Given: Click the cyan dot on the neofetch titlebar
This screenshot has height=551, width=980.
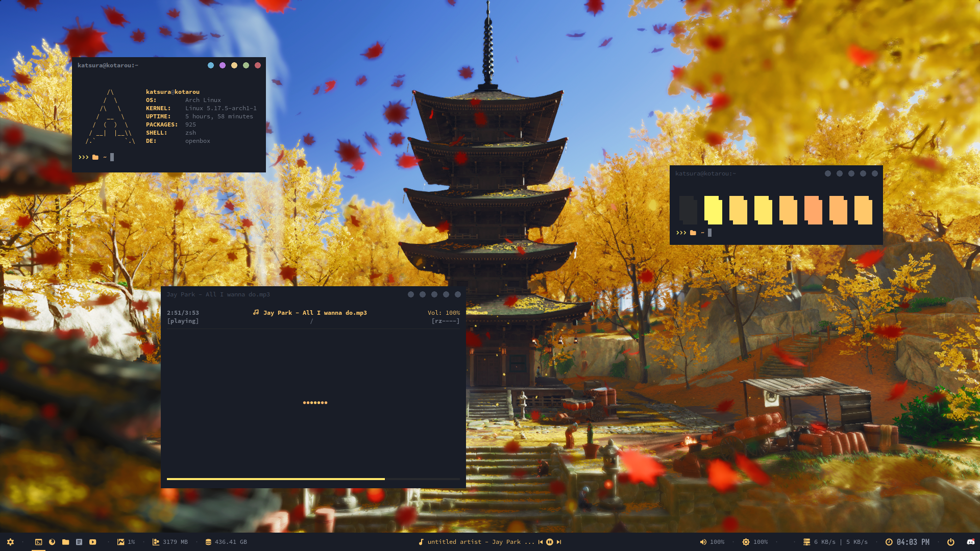Looking at the screenshot, I should tap(211, 65).
